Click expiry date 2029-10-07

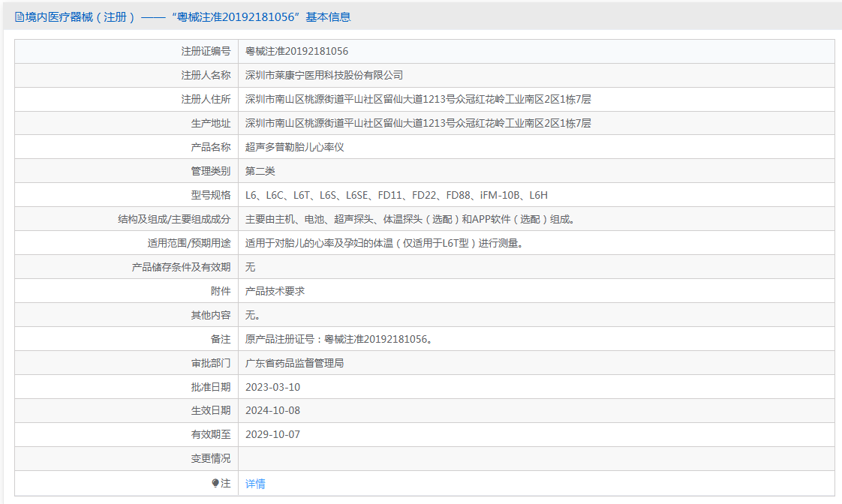[x=273, y=435]
